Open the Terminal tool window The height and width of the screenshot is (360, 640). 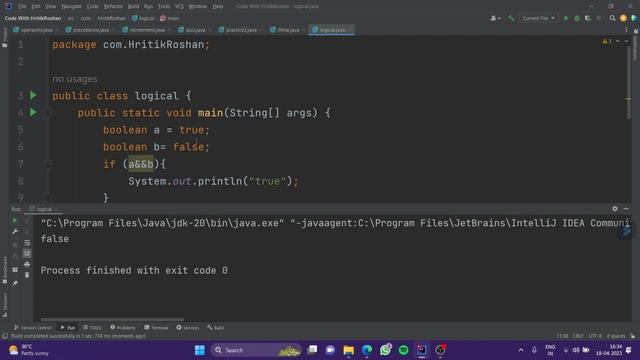156,327
